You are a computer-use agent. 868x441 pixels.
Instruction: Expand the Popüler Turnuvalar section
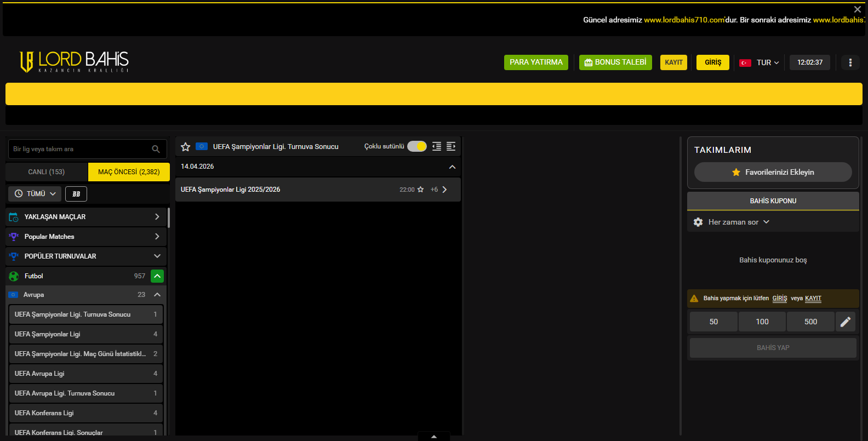click(157, 256)
